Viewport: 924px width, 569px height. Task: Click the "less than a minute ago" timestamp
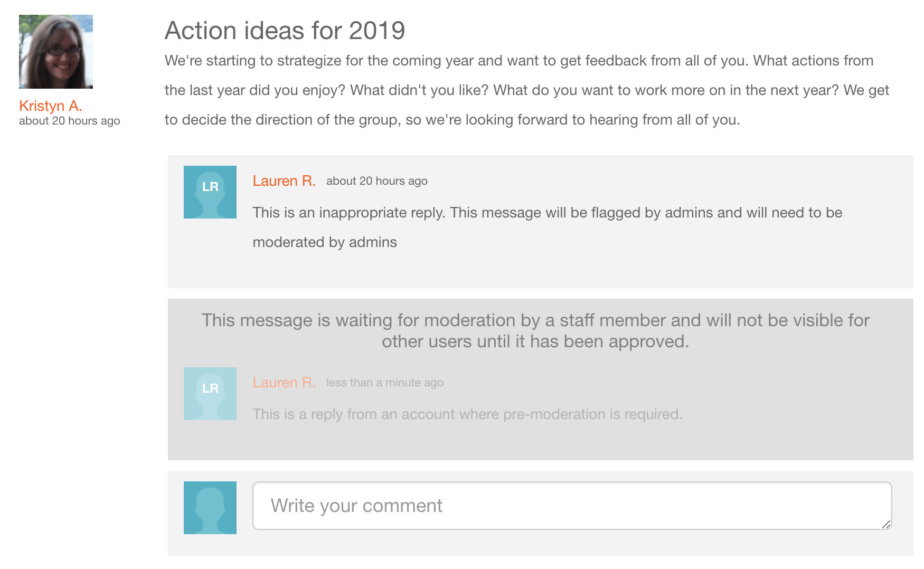coord(385,383)
